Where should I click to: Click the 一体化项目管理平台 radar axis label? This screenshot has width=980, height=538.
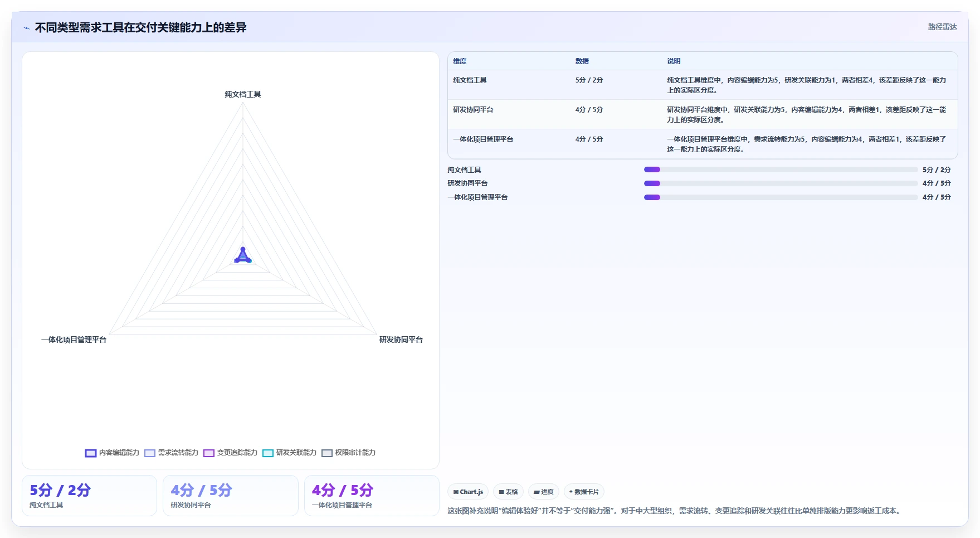(x=74, y=340)
